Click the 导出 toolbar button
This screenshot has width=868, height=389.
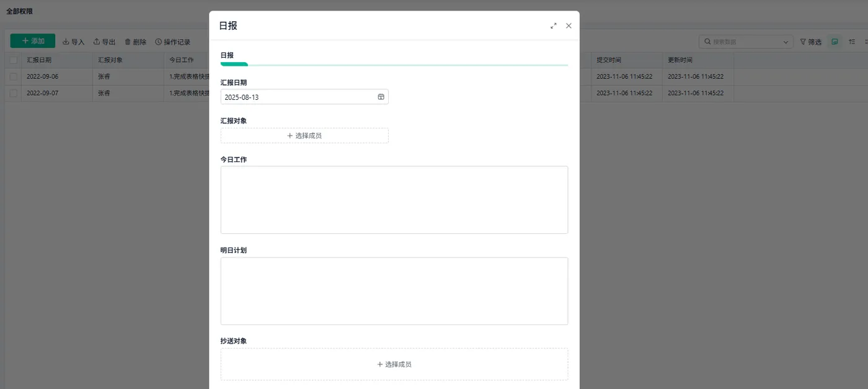tap(104, 42)
